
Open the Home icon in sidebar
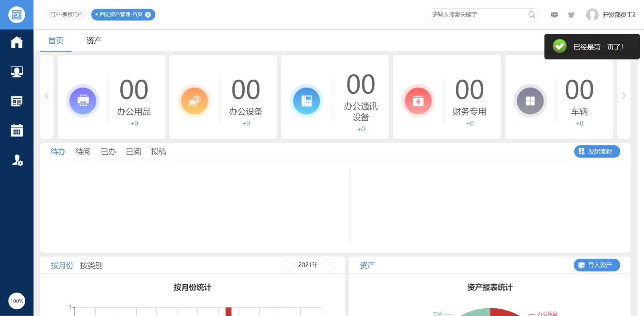point(17,42)
